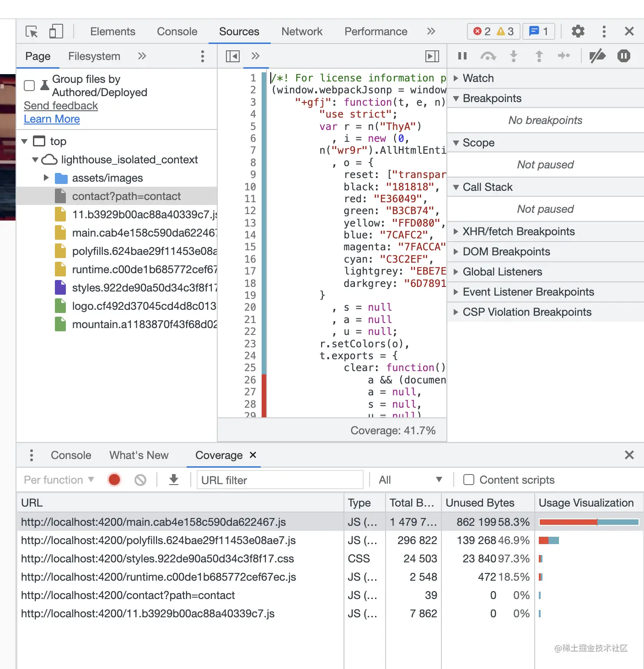Expand CSP Violation Breakpoints section

[x=545, y=312]
